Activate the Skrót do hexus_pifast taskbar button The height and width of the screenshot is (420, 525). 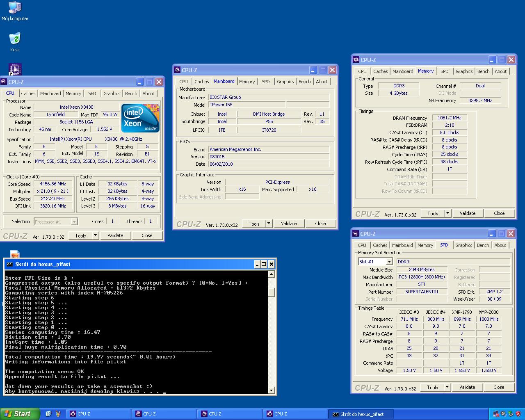pos(361,414)
